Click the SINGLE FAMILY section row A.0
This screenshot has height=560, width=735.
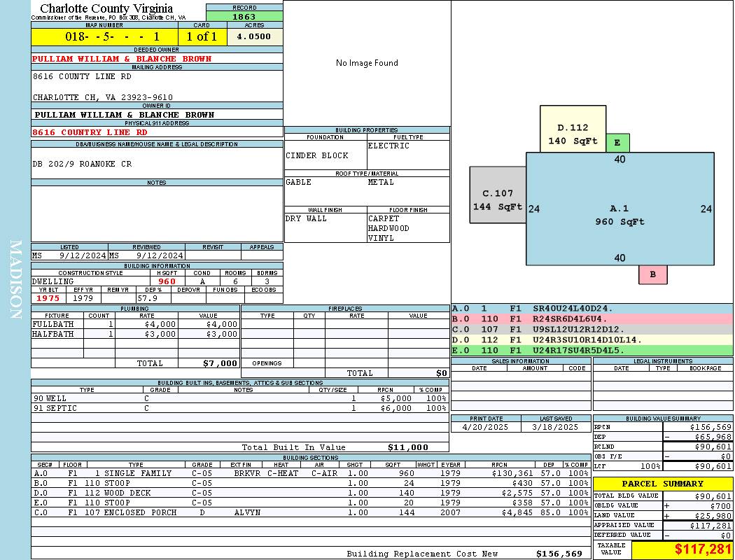(311, 473)
